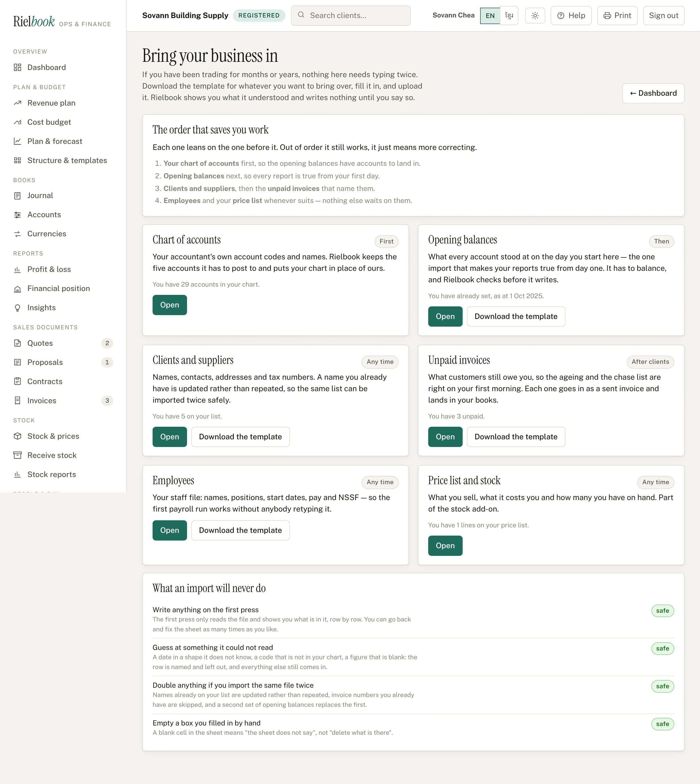Click the Revenue plan trend icon
The height and width of the screenshot is (784, 700).
[x=17, y=103]
